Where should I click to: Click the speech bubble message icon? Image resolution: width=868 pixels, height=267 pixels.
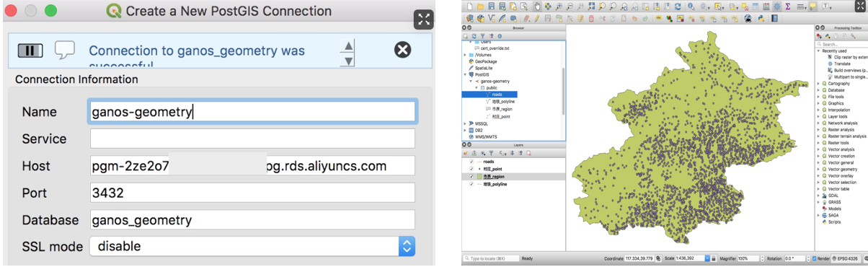click(65, 50)
